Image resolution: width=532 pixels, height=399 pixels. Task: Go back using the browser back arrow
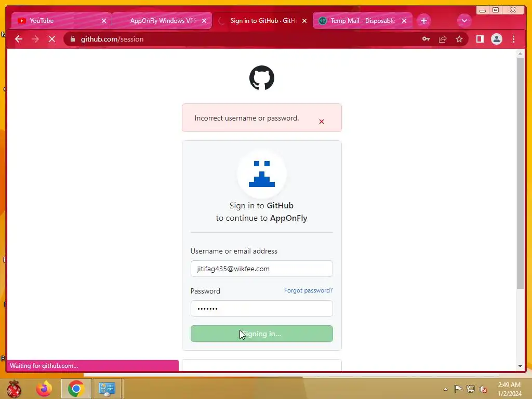(x=19, y=39)
